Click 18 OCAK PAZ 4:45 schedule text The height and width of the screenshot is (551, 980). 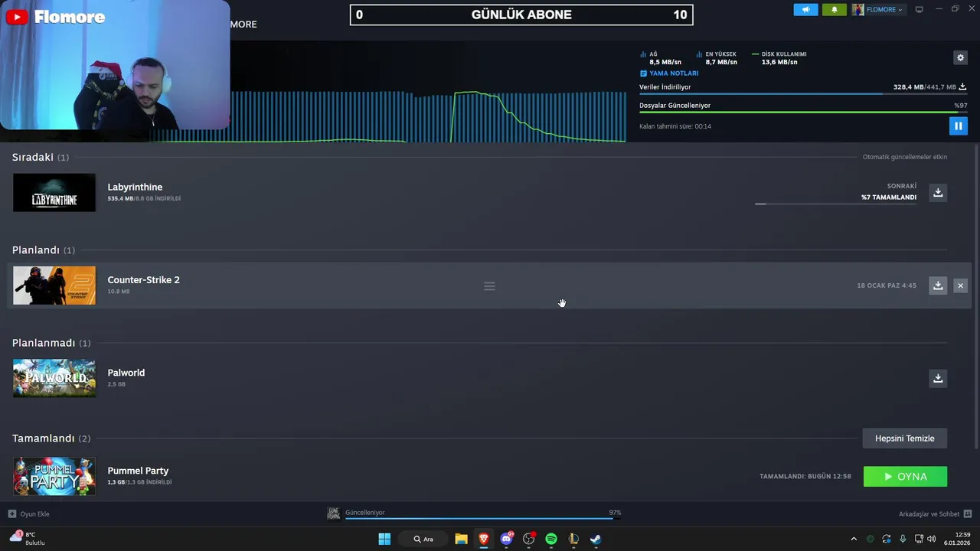pos(887,285)
